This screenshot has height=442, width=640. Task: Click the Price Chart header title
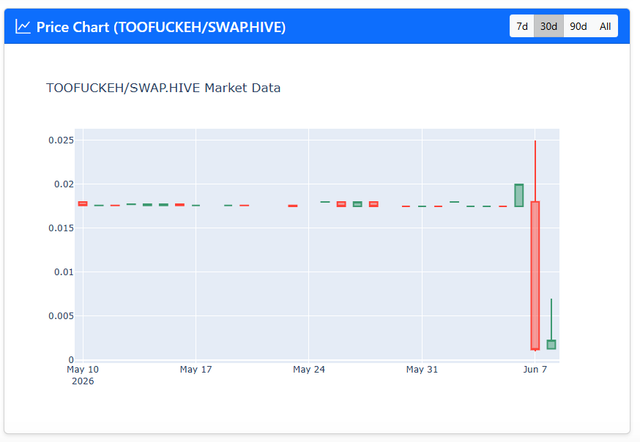click(161, 27)
